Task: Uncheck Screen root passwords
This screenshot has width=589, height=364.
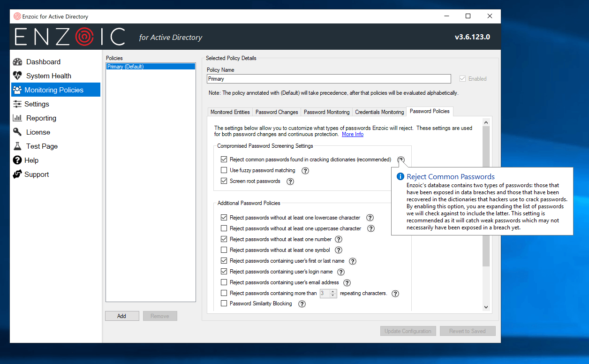Action: click(x=224, y=181)
